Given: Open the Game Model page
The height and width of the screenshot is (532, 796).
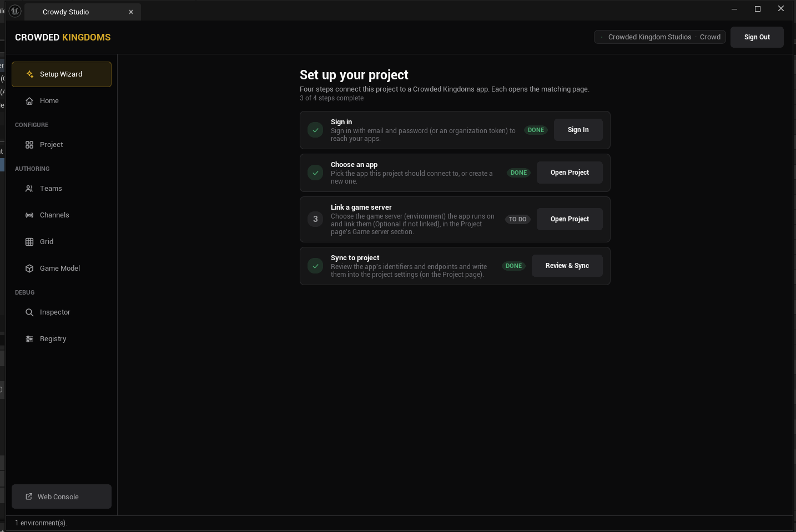Looking at the screenshot, I should pos(62,268).
